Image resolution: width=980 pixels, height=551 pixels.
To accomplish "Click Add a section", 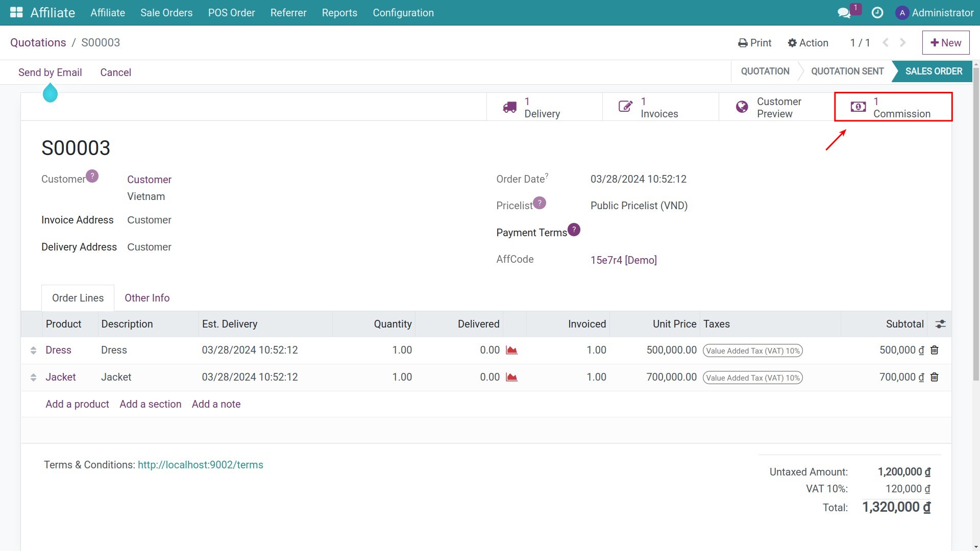I will pos(150,404).
